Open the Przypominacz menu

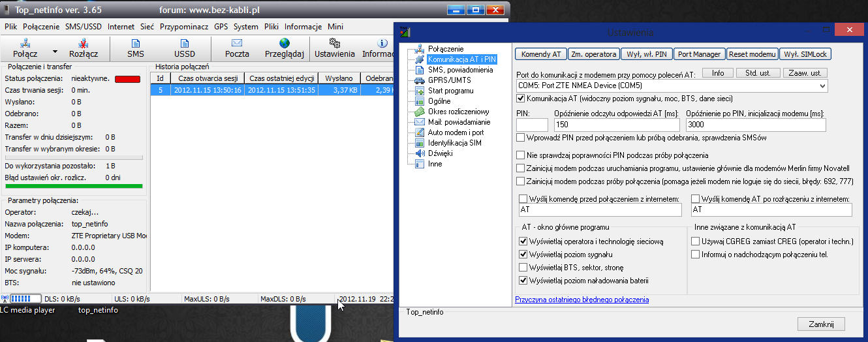pos(184,27)
